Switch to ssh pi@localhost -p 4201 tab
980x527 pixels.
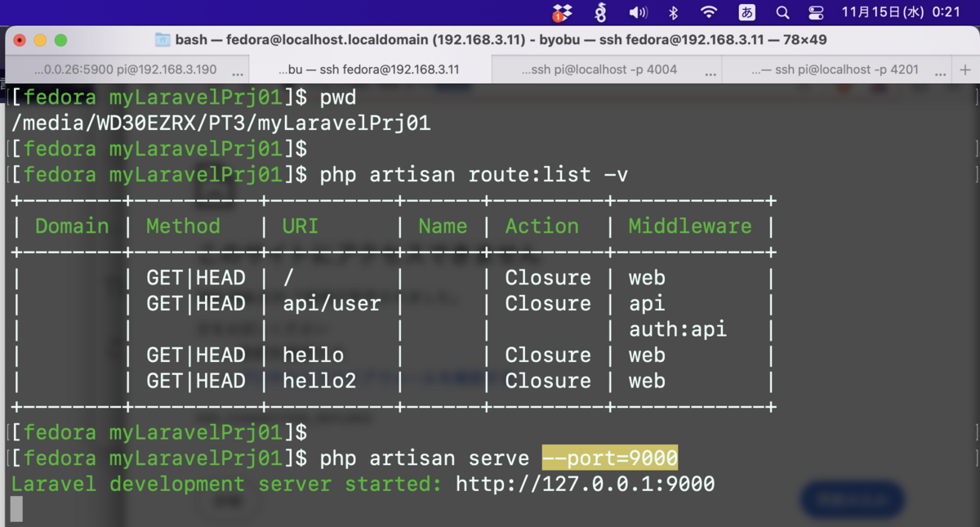[x=836, y=69]
